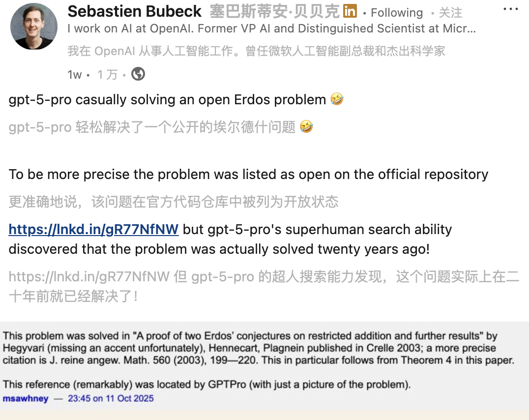Open Sebastien Bubeck's profile photo
529x420 pixels.
coord(34,27)
